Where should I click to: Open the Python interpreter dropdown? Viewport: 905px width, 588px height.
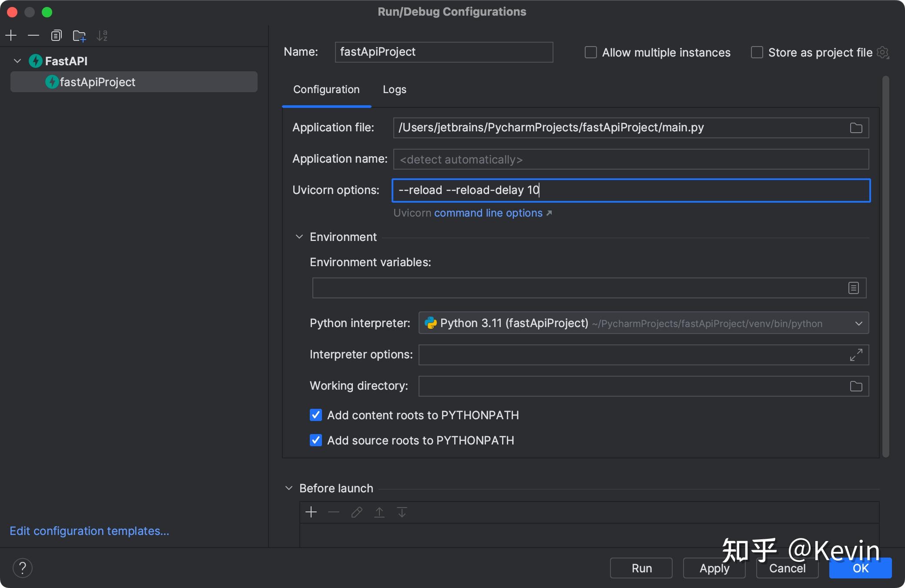point(858,323)
